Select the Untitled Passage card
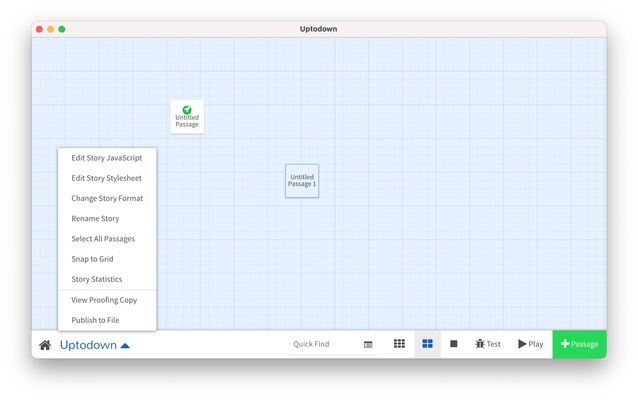Screen dimensions: 638x400 click(187, 117)
